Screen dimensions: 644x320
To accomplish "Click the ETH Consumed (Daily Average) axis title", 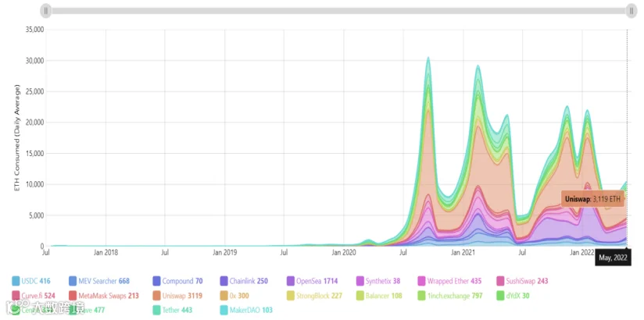I will tap(17, 137).
